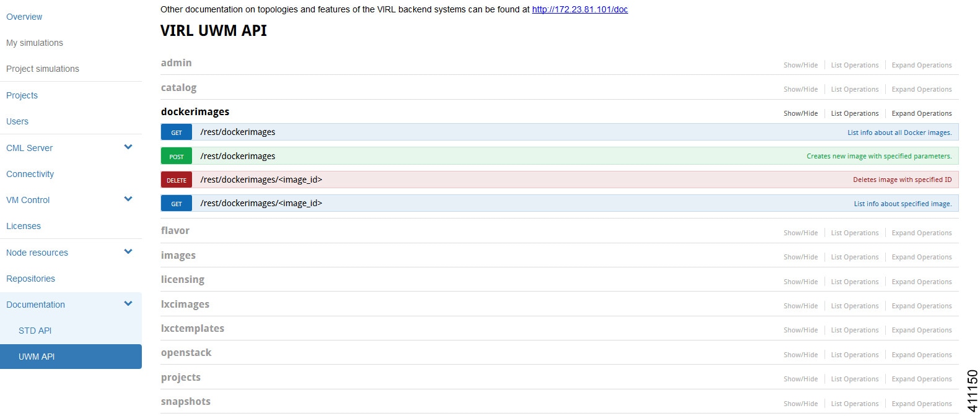980x416 pixels.
Task: Toggle Show/Hide for the flavor section
Action: tap(800, 233)
